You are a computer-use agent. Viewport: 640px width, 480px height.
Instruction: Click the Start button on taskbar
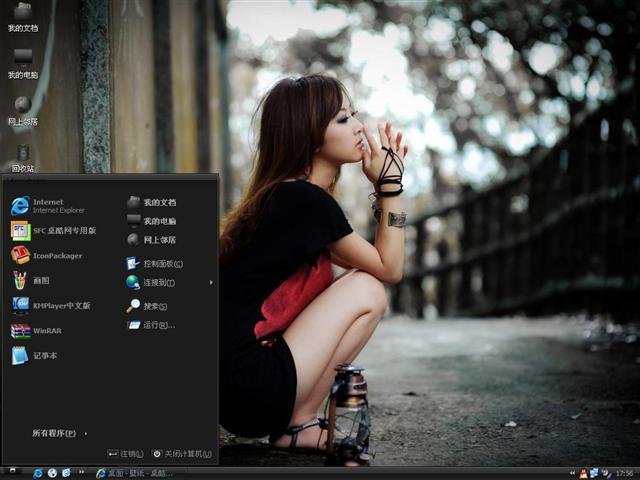[x=13, y=472]
